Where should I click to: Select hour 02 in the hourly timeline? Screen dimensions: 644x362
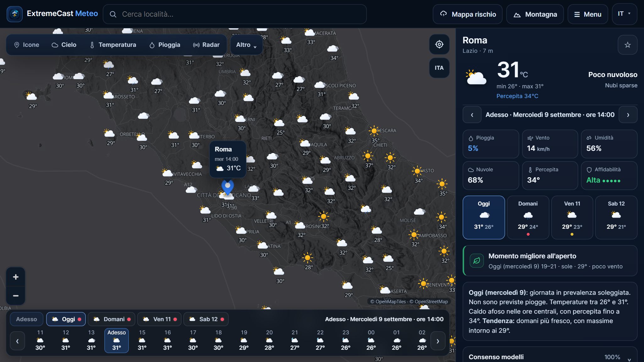click(422, 340)
